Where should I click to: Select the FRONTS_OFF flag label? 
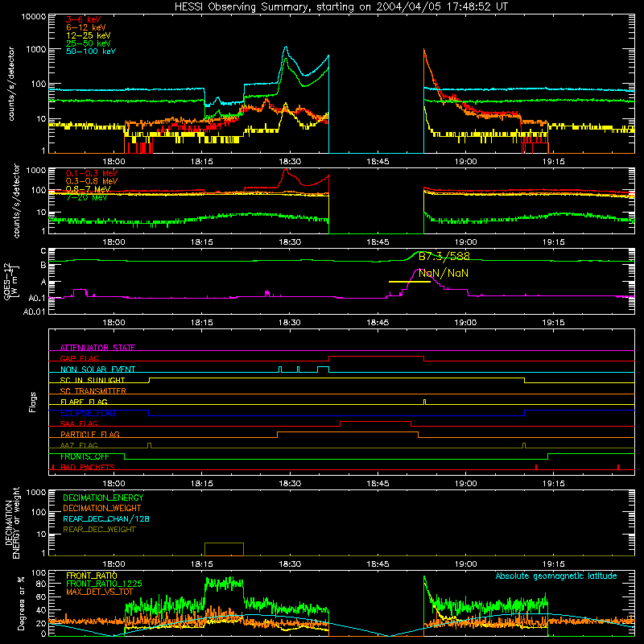(x=85, y=456)
